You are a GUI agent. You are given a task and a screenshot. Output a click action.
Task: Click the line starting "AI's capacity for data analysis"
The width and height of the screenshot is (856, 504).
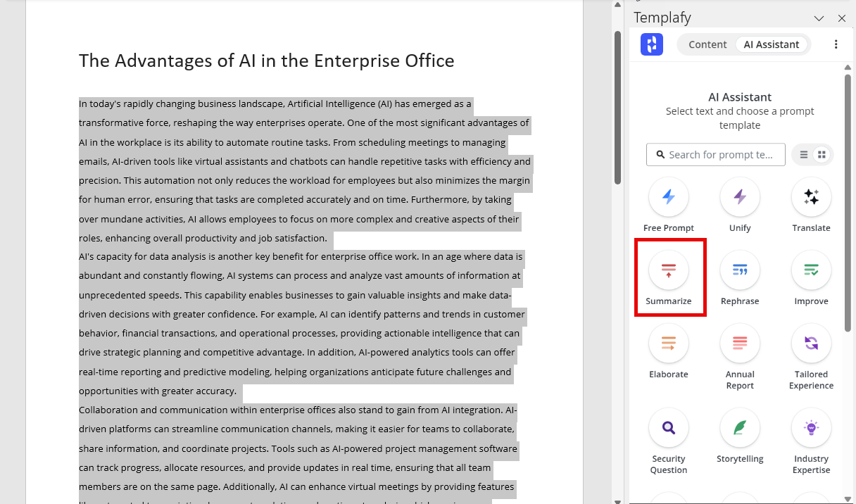click(x=301, y=256)
